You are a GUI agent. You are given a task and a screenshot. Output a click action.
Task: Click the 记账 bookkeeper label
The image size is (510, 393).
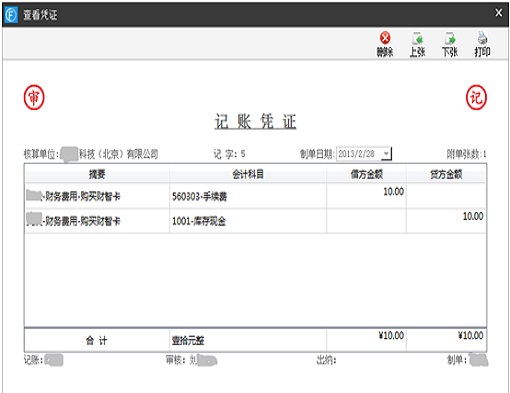[x=33, y=360]
